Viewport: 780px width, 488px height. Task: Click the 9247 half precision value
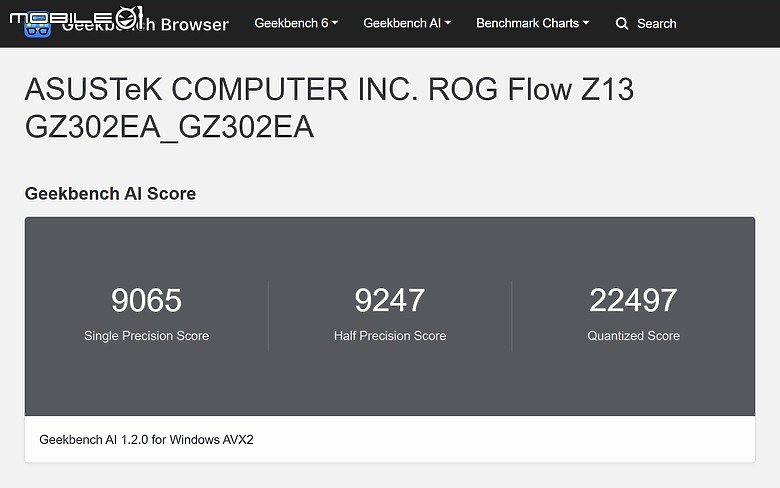tap(390, 300)
